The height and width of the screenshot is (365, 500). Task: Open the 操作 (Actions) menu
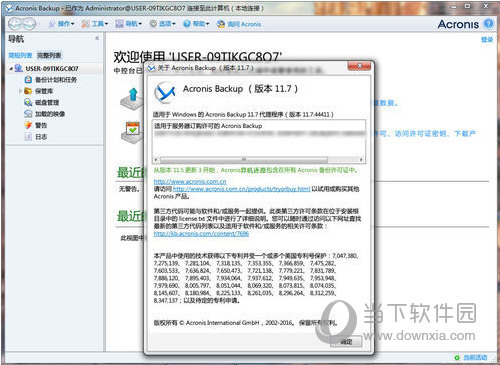pyautogui.click(x=62, y=24)
